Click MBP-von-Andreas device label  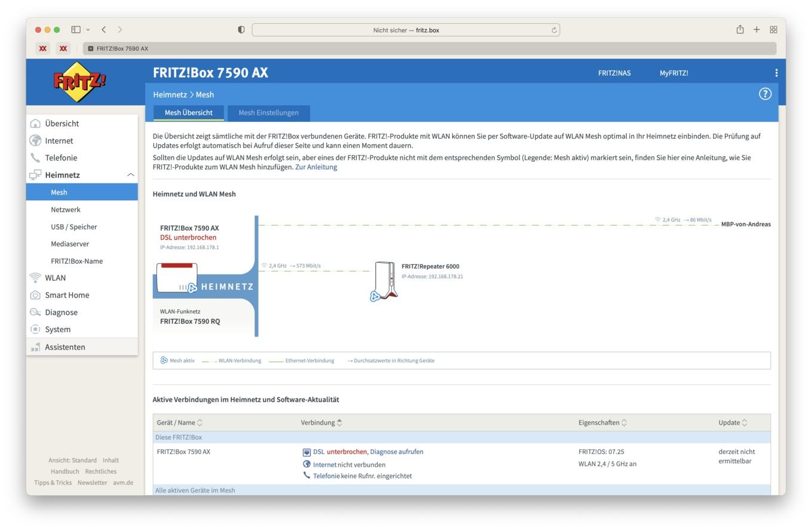(x=746, y=225)
